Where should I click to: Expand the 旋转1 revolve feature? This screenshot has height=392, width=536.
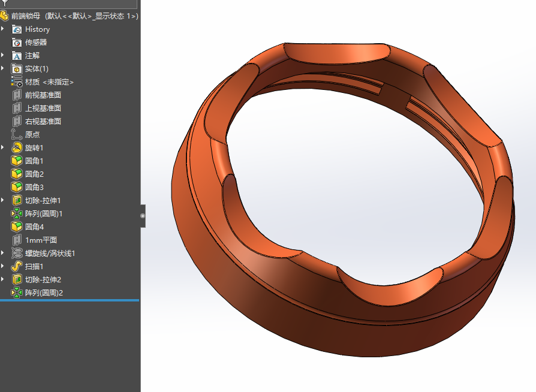coord(3,148)
